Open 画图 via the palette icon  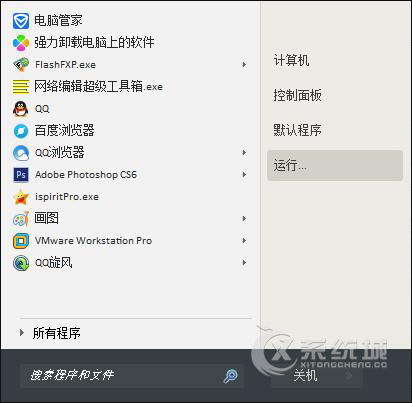pos(21,219)
